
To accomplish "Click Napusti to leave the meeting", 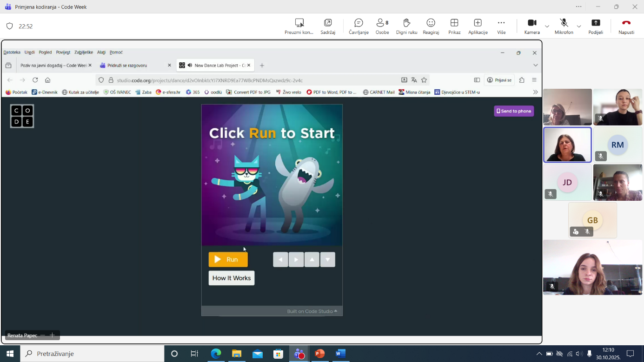I will coord(626,26).
